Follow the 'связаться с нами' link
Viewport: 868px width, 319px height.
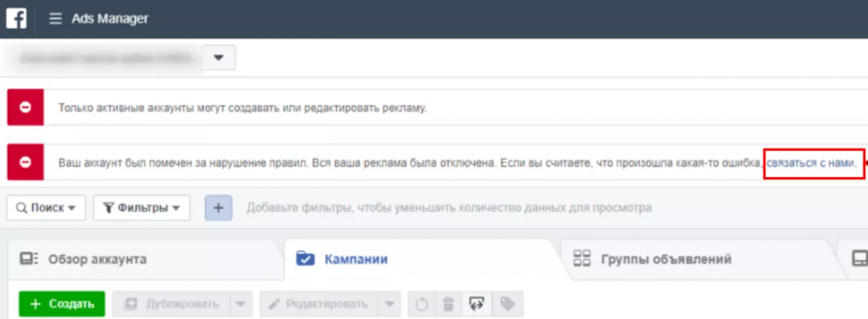point(811,163)
